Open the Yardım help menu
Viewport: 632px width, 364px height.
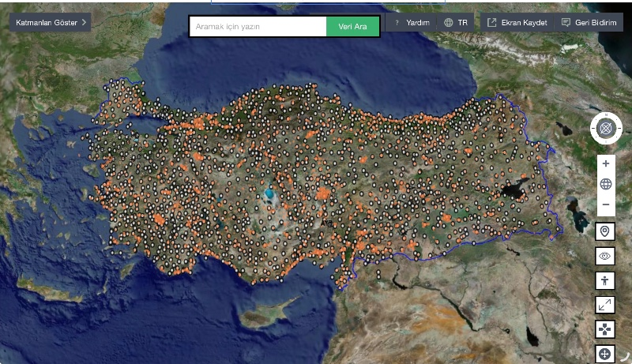(411, 23)
